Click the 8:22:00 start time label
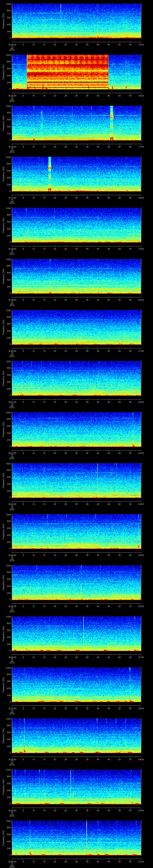The image size is (153, 868). 12,453
